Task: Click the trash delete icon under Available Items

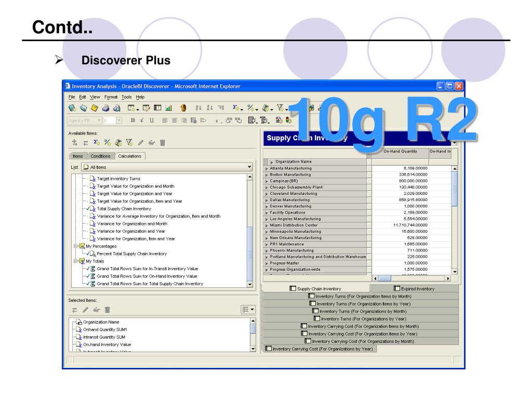Action: tap(163, 143)
